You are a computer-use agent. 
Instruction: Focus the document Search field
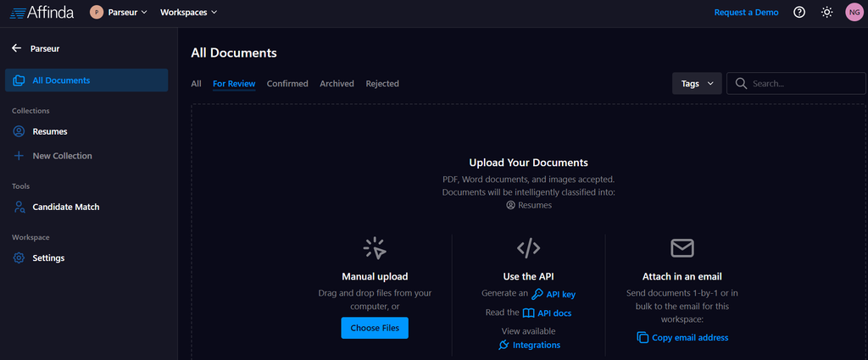(x=801, y=83)
